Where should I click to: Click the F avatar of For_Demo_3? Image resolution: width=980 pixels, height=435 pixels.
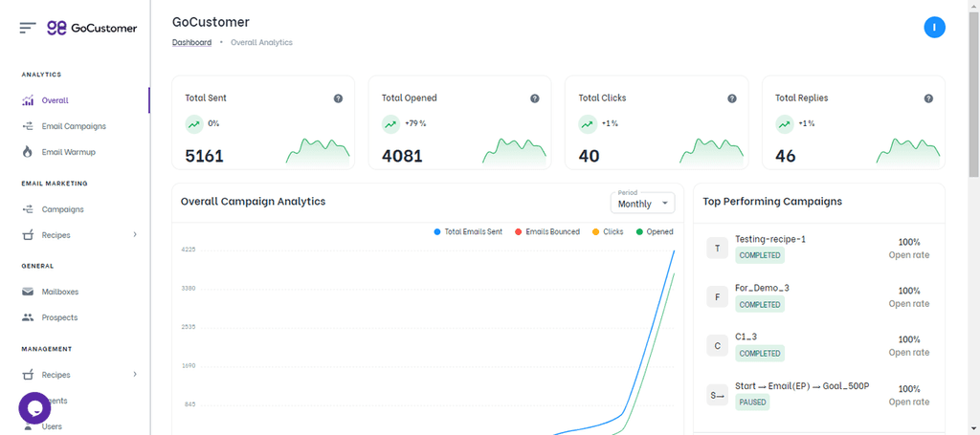(718, 297)
